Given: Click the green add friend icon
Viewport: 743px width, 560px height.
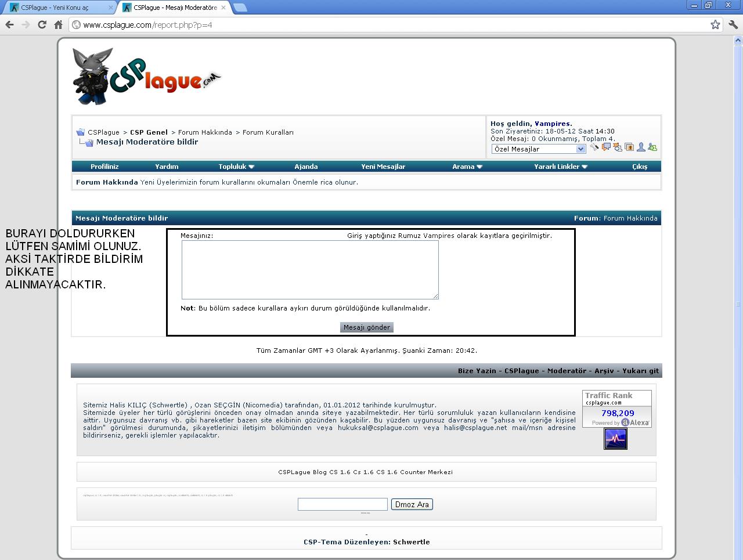Looking at the screenshot, I should [652, 147].
